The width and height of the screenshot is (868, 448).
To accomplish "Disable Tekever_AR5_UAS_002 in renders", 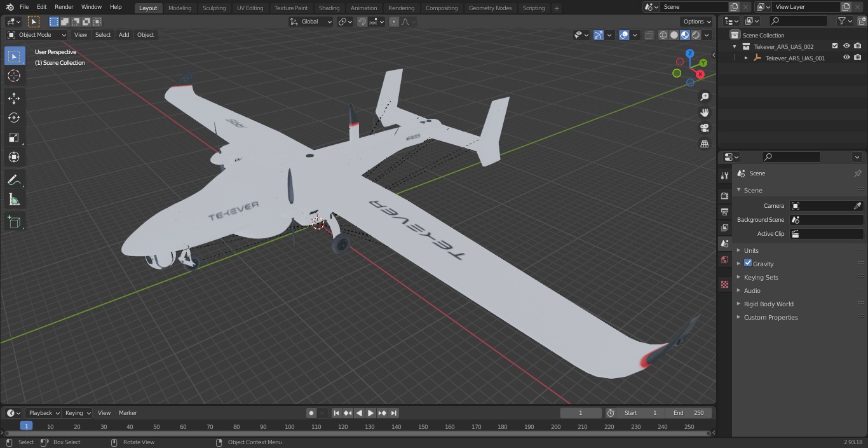I will tap(857, 46).
